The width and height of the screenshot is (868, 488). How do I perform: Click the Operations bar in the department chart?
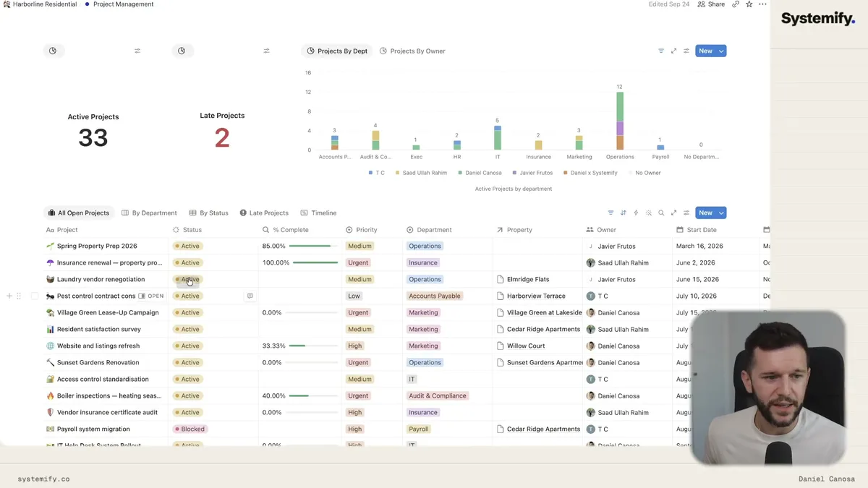pyautogui.click(x=620, y=121)
